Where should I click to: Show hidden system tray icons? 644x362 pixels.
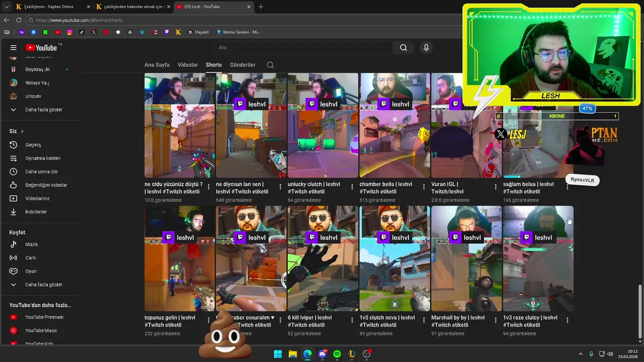coord(580,354)
